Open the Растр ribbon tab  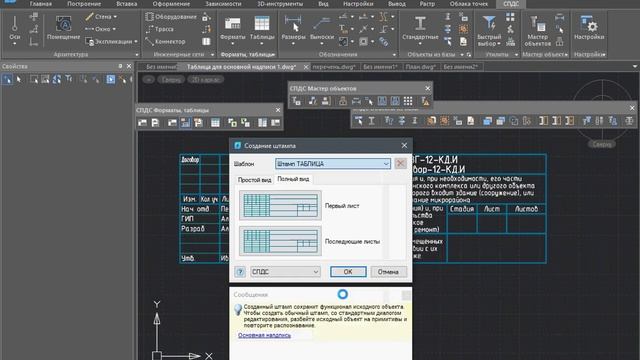pos(427,4)
